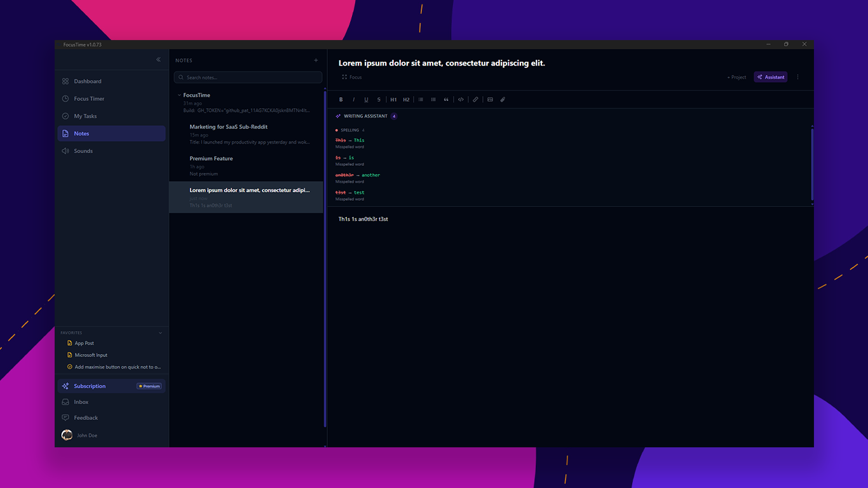
Task: Collapse the FocusTime notes group
Action: (x=179, y=95)
